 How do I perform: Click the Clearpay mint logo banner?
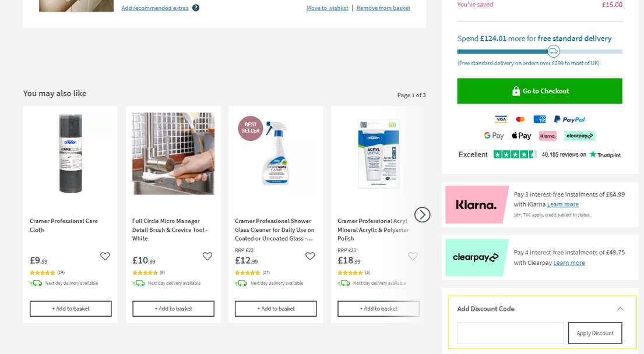point(477,257)
